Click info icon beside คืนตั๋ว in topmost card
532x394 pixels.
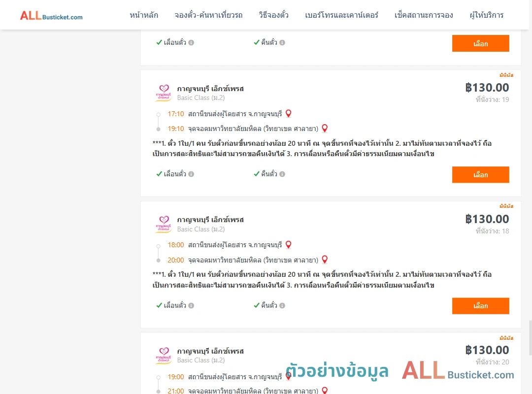pos(282,42)
